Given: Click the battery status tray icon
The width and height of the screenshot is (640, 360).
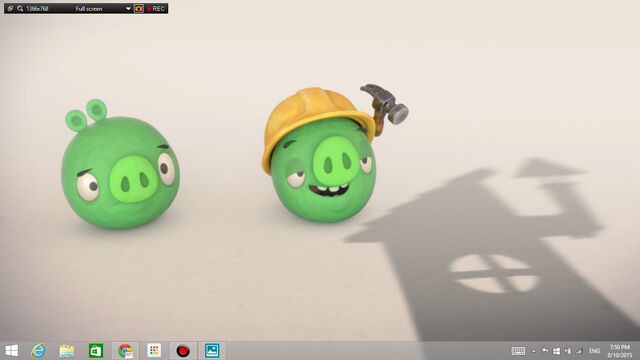Looking at the screenshot, I should point(568,351).
